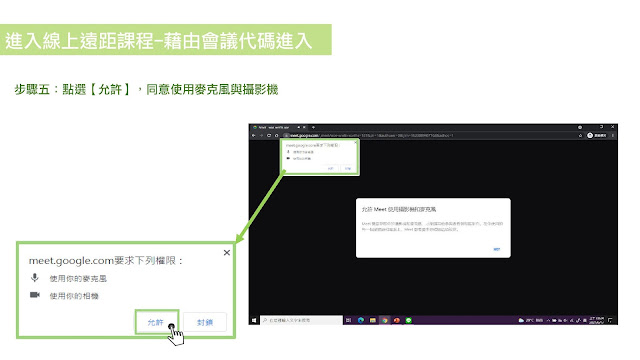Open taskbar clock and date
This screenshot has height=360, width=640.
[597, 320]
